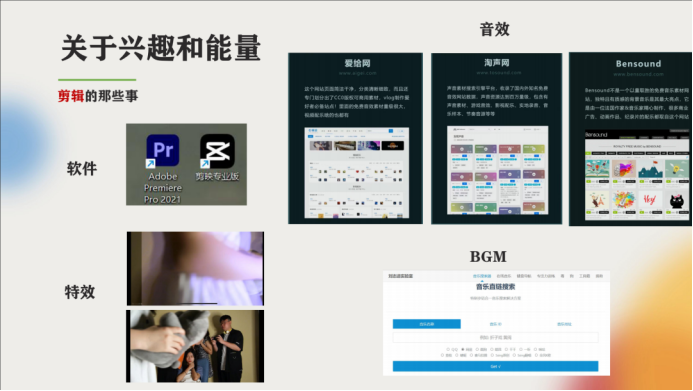Open the 音乐地址 tab
The image size is (693, 391).
tap(564, 324)
